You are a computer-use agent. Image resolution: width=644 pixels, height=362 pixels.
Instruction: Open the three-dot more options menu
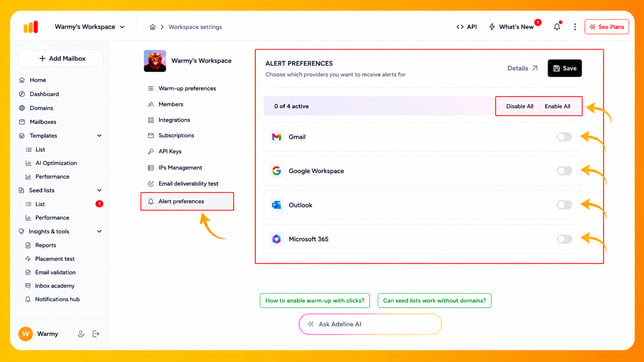tap(575, 27)
